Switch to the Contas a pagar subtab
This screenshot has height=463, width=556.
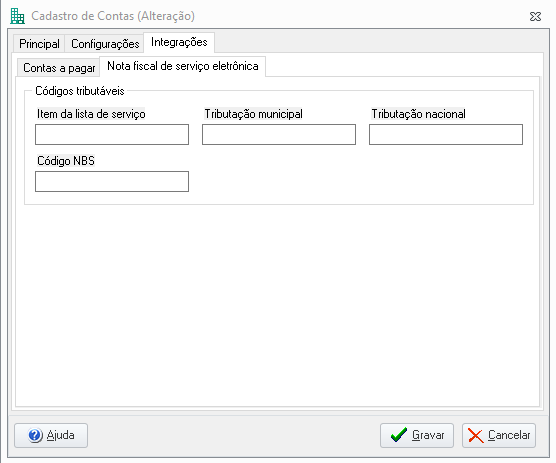coord(59,68)
